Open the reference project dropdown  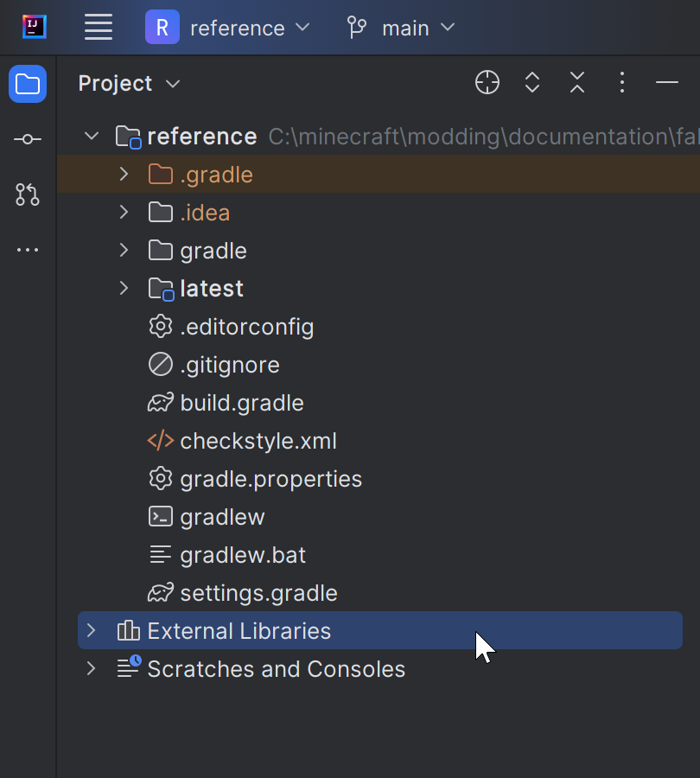click(x=228, y=28)
